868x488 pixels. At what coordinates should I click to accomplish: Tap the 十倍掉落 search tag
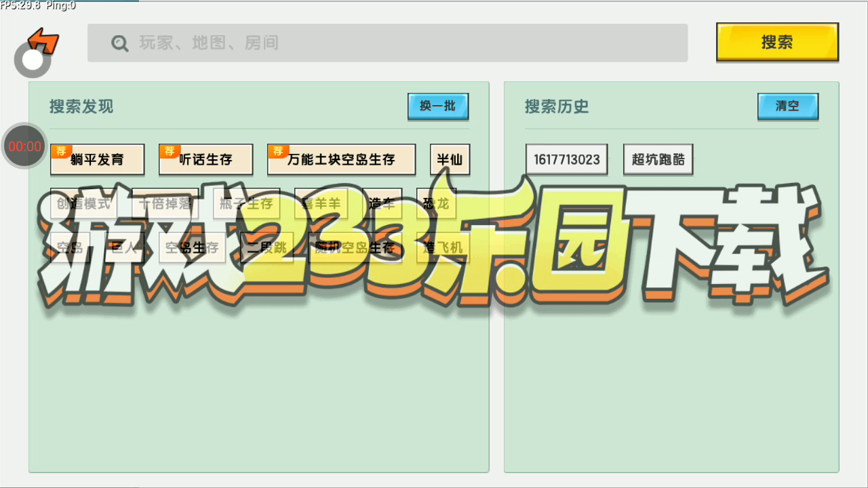(165, 203)
